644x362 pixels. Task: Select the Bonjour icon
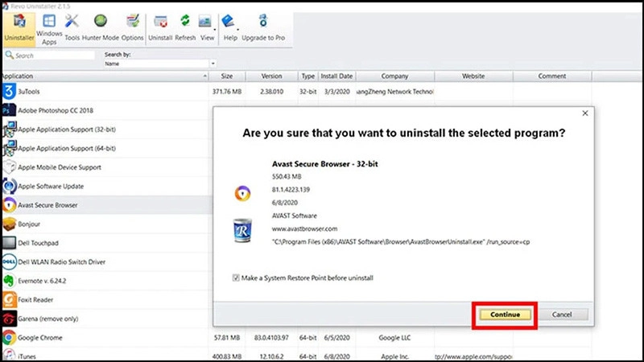[x=9, y=224]
